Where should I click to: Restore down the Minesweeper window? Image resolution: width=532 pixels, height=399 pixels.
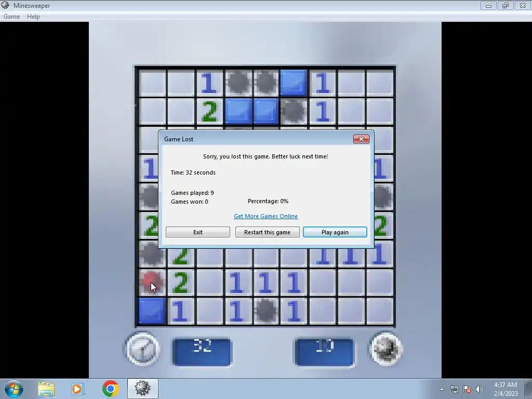tap(506, 5)
